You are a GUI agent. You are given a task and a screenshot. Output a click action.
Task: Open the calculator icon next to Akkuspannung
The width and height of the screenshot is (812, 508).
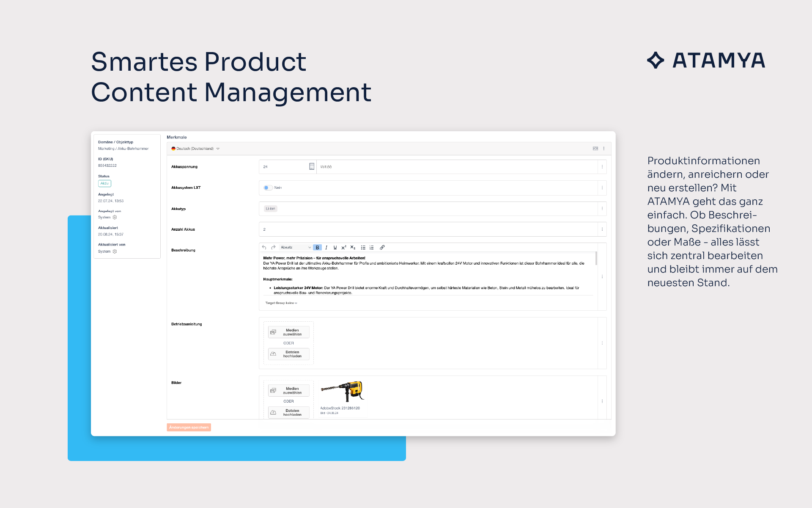(x=312, y=166)
